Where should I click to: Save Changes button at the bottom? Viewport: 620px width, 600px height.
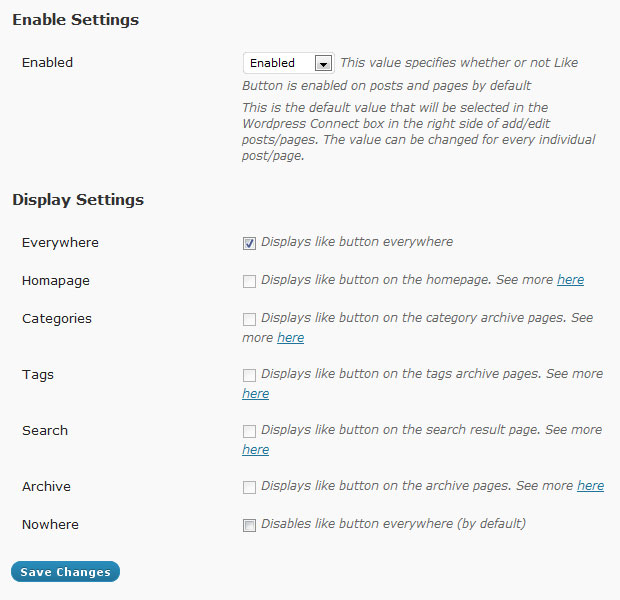tap(65, 572)
